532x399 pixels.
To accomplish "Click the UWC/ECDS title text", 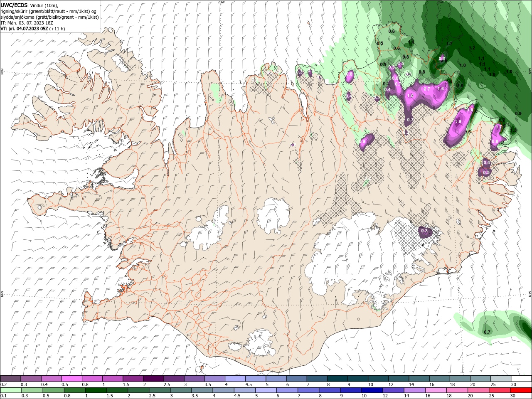I will click(x=15, y=5).
